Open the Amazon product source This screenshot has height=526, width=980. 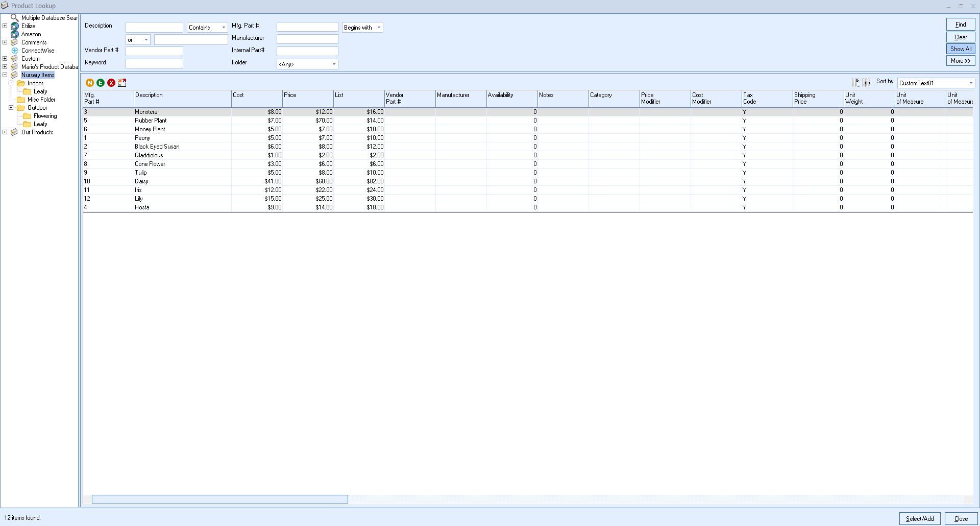[x=31, y=34]
